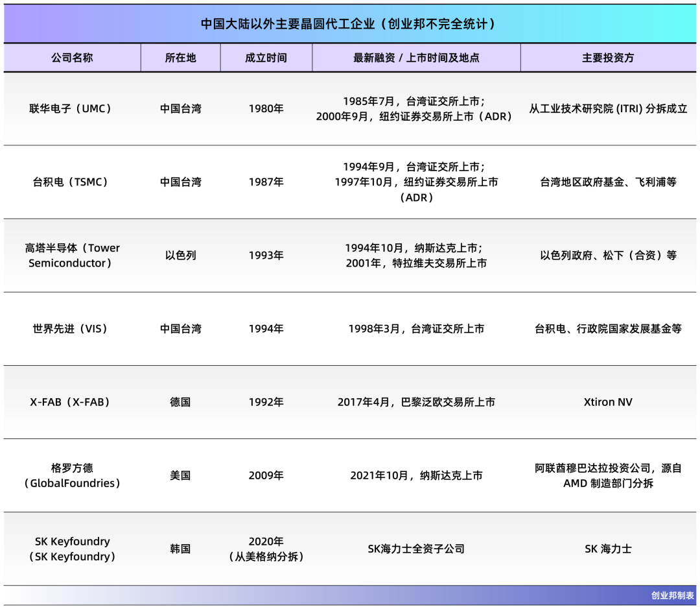Click 1997年10月，纽约证券交易所上市 line

point(416,182)
